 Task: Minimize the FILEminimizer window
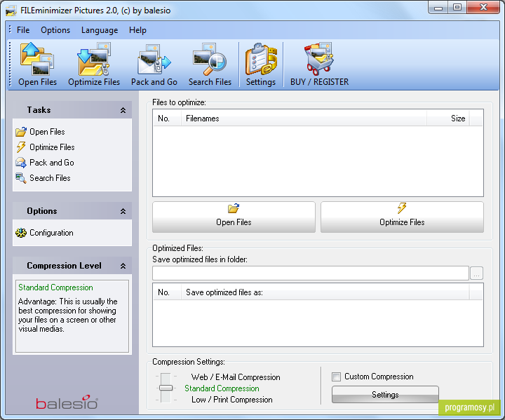pyautogui.click(x=438, y=8)
